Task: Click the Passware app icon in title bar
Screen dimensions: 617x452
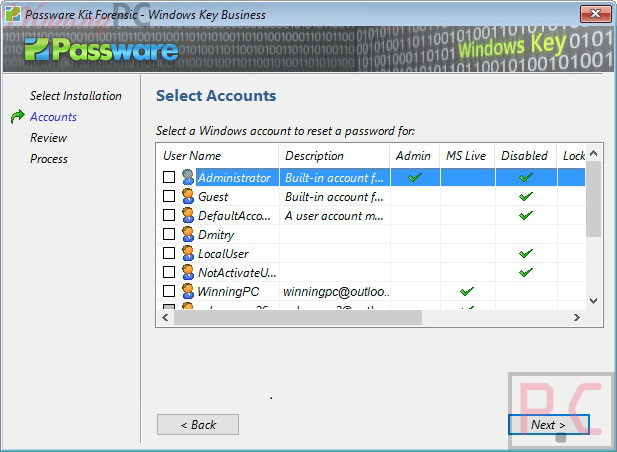Action: 13,14
